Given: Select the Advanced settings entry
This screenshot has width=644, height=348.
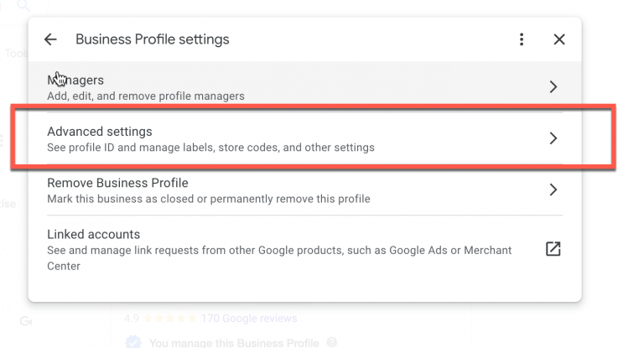Looking at the screenshot, I should point(252,139).
